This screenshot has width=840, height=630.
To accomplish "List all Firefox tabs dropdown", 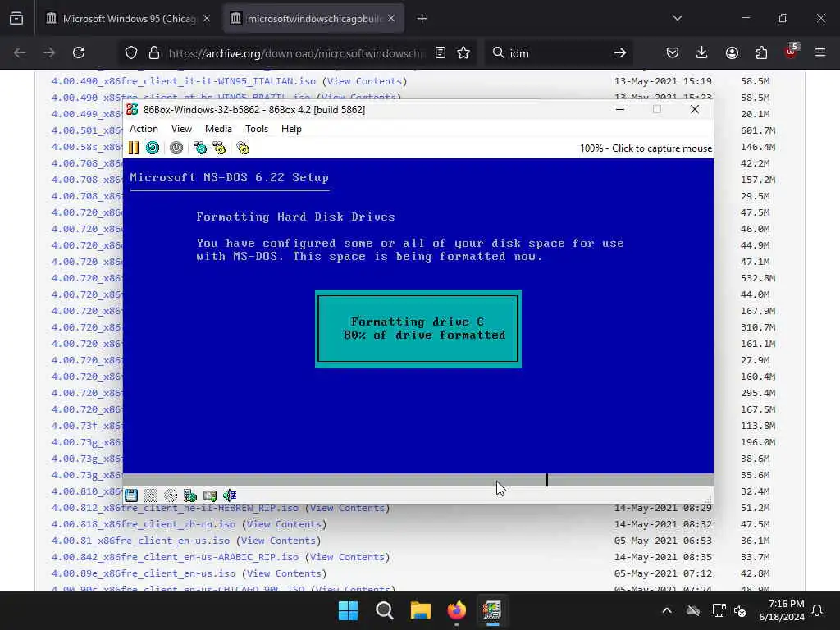I will click(x=678, y=19).
